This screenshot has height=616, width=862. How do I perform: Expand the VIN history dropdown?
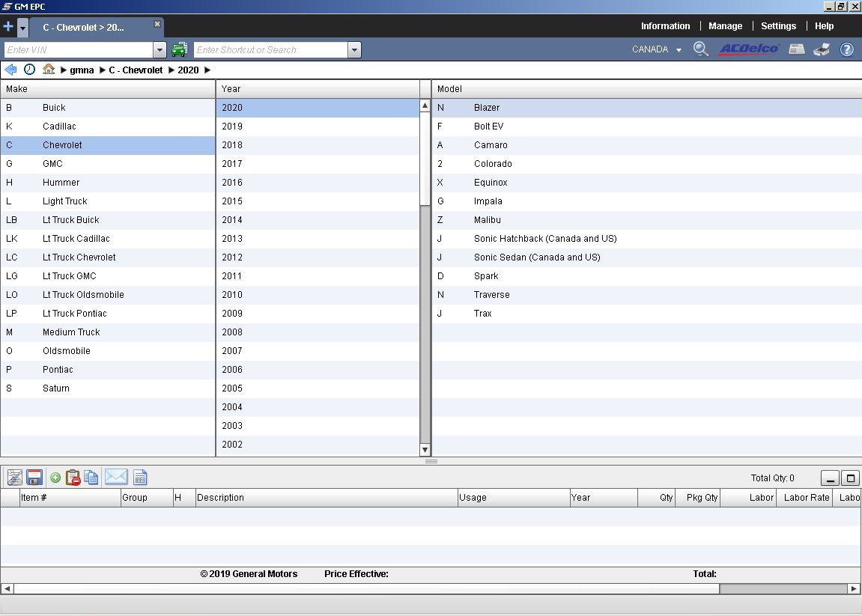[x=160, y=50]
